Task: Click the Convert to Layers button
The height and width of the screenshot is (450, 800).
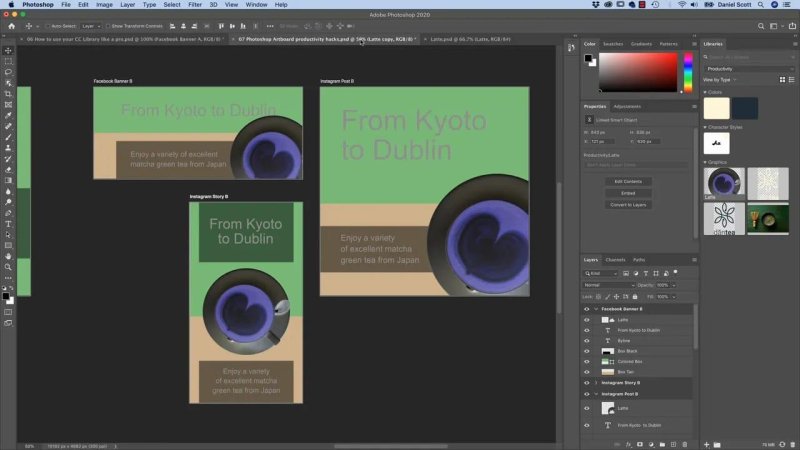Action: tap(628, 205)
